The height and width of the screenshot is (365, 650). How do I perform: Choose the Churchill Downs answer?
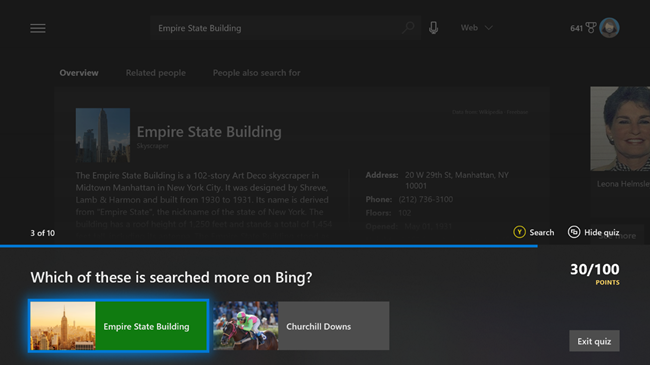pos(301,326)
